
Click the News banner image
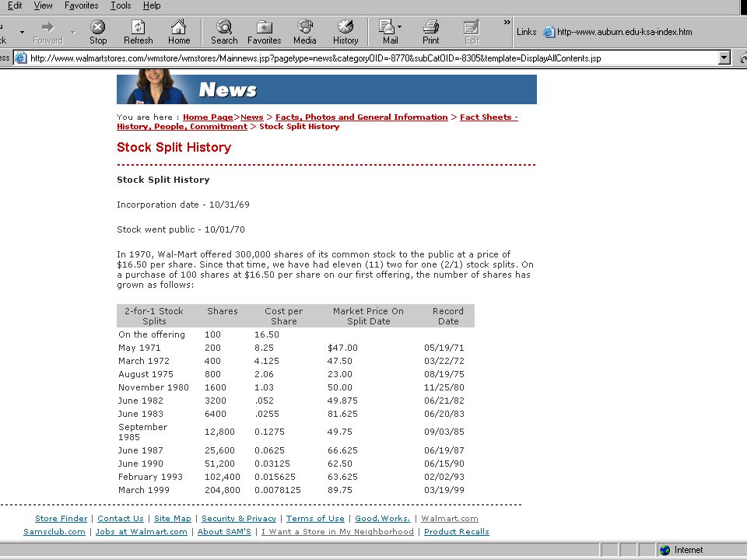(x=327, y=87)
